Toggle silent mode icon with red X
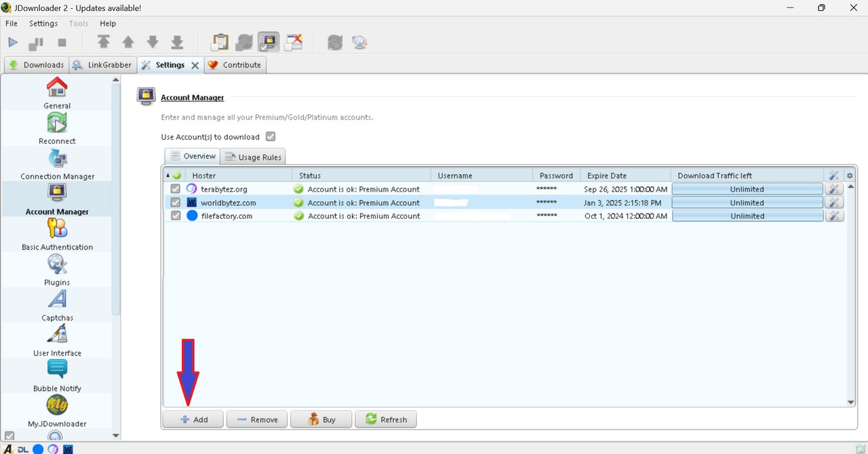868x454 pixels. pyautogui.click(x=294, y=42)
